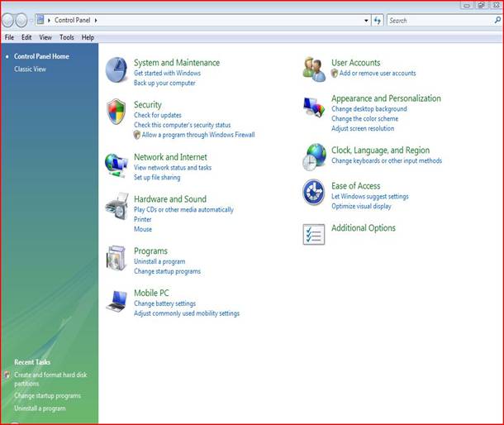Click the Security shield icon
The width and height of the screenshot is (504, 425).
tap(116, 112)
